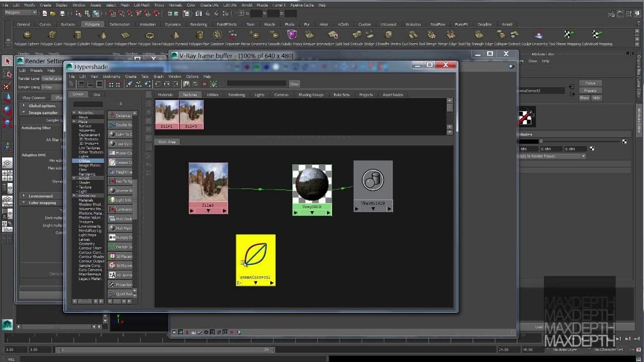The height and width of the screenshot is (362, 644).
Task: Open the gammaCorrect2 node output arrow
Action: click(x=272, y=283)
